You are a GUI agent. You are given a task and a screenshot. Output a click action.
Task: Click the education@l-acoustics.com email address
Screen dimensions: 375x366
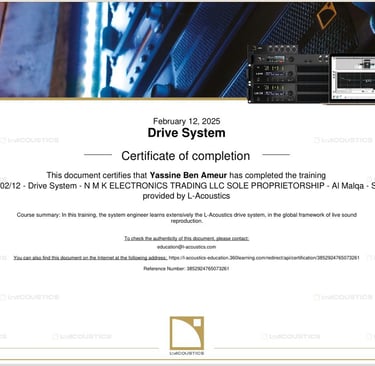tap(186, 247)
